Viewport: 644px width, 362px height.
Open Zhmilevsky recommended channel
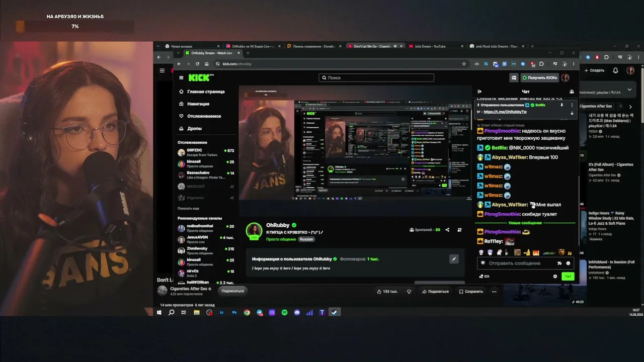pyautogui.click(x=206, y=250)
